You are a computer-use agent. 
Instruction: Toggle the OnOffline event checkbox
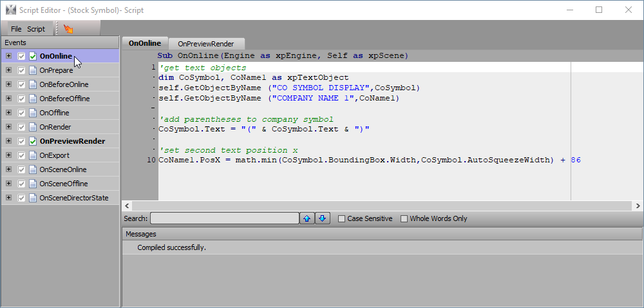tap(22, 113)
